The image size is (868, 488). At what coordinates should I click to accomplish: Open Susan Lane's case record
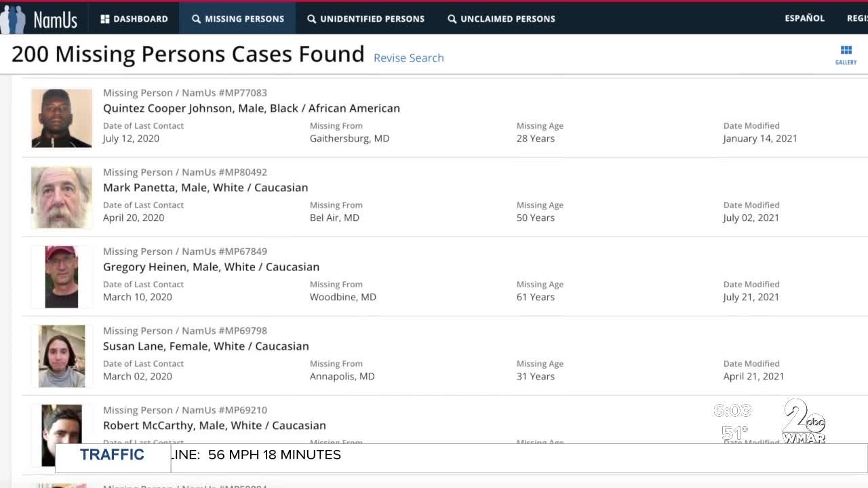pos(206,346)
